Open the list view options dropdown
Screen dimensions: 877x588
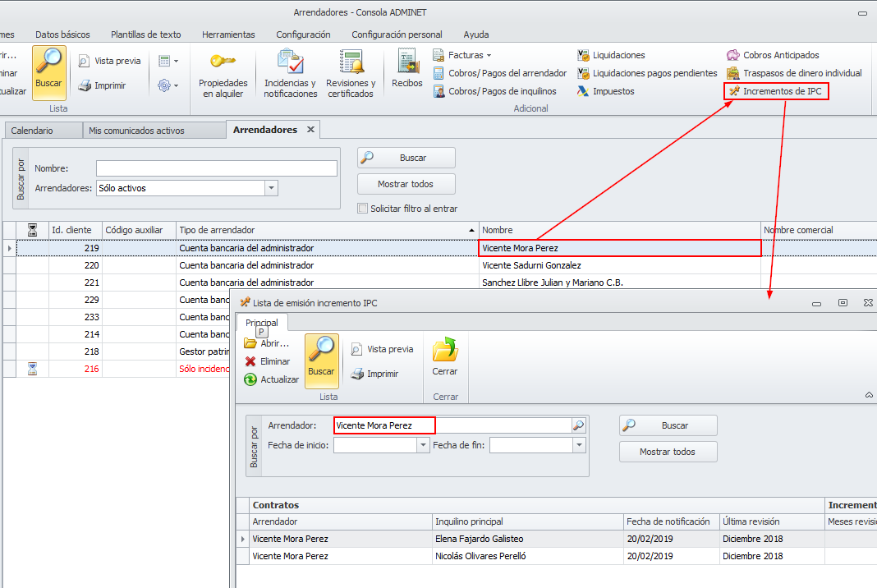168,61
